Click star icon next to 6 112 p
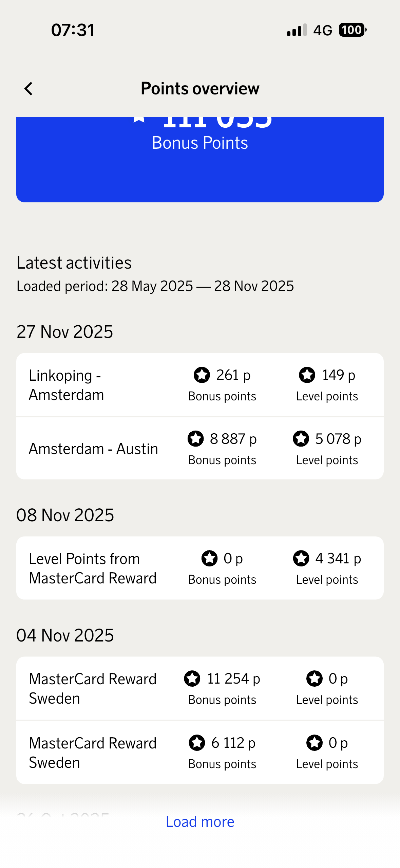 [197, 743]
